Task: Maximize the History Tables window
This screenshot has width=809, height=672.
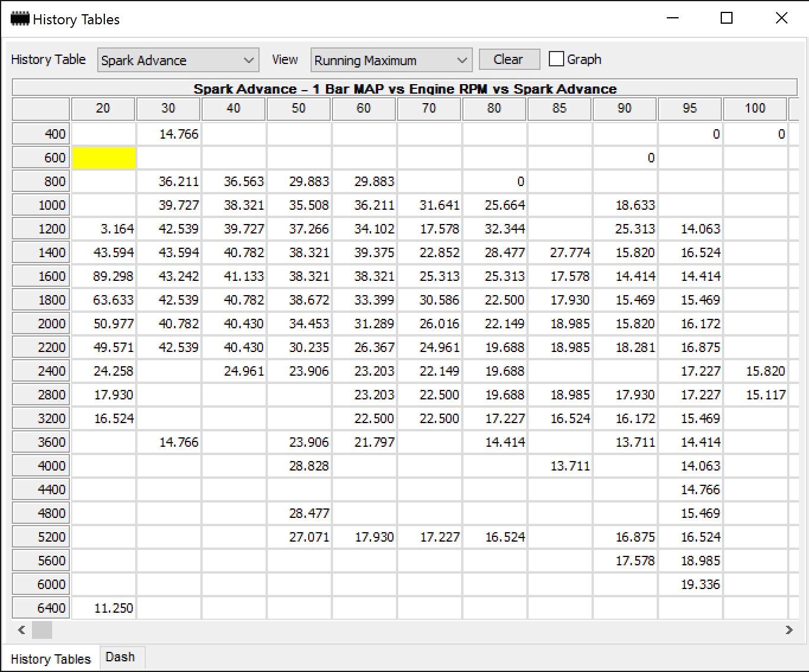Action: coord(727,18)
